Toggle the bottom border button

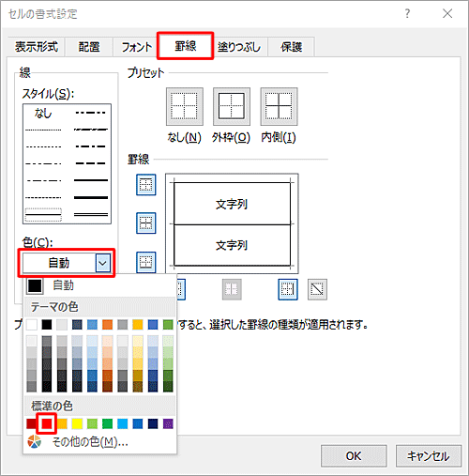tap(146, 262)
